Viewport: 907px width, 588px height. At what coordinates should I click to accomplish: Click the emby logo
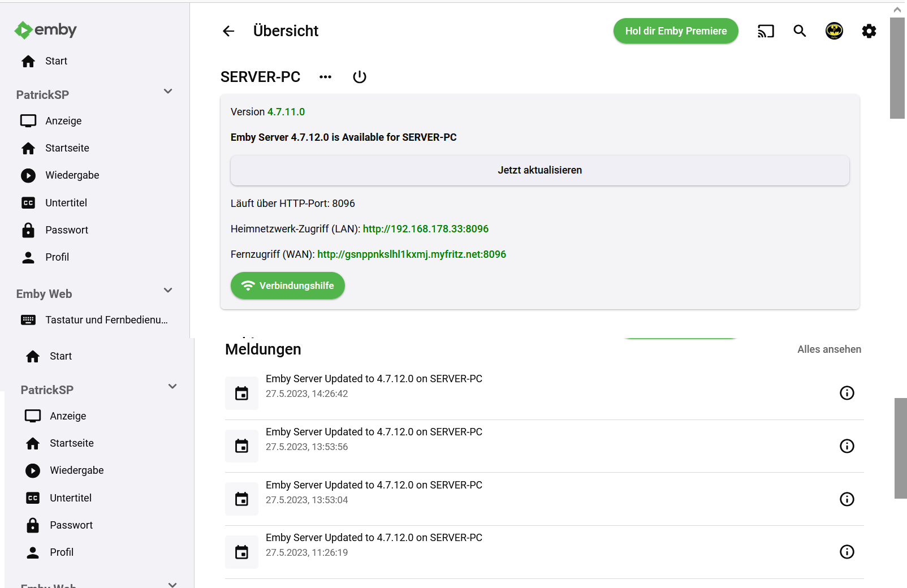pyautogui.click(x=45, y=30)
